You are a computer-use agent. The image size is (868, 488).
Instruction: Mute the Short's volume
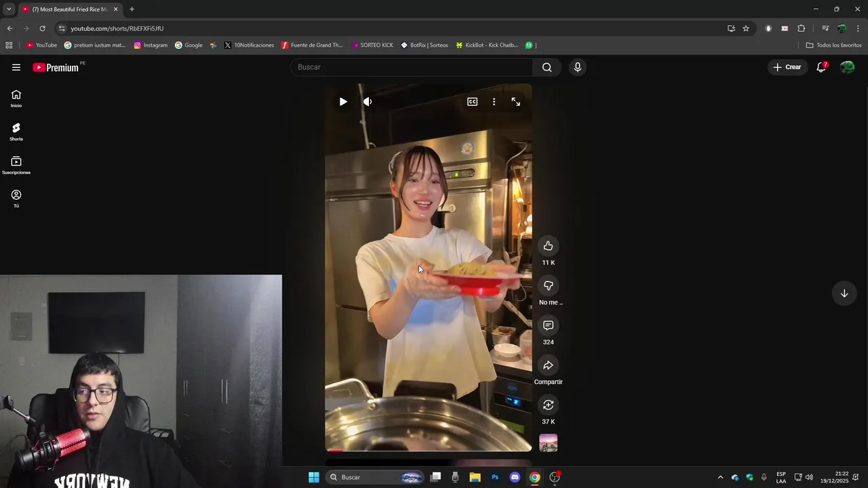[x=368, y=102]
